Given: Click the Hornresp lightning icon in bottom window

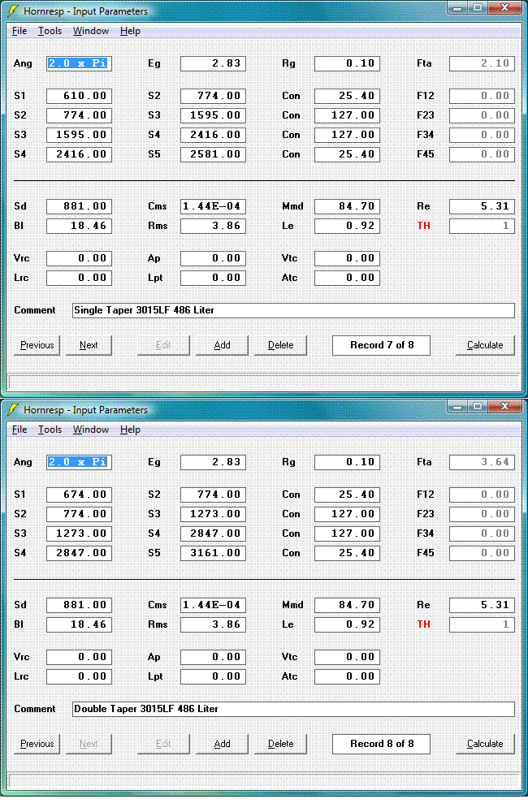Looking at the screenshot, I should [x=13, y=409].
